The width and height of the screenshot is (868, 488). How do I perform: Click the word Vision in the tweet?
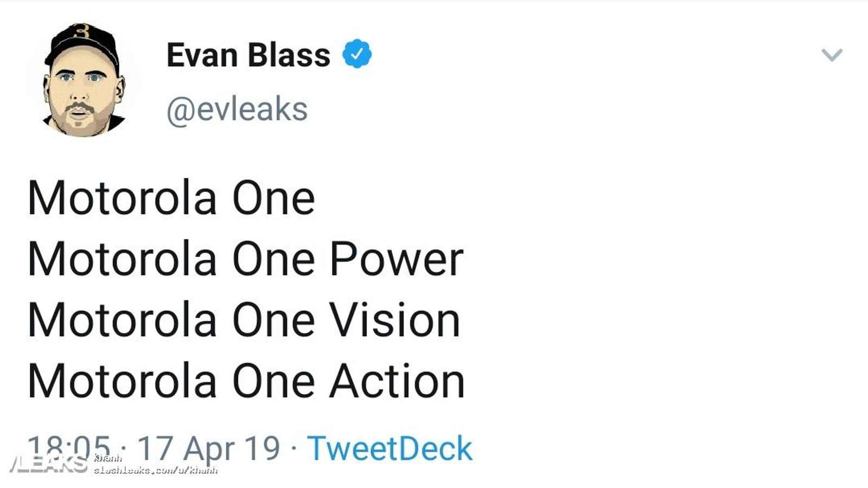[x=395, y=320]
